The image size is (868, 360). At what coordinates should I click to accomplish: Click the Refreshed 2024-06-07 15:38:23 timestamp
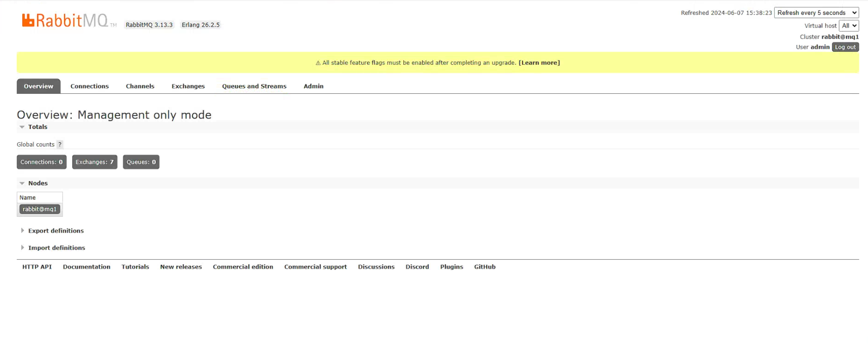pos(726,13)
